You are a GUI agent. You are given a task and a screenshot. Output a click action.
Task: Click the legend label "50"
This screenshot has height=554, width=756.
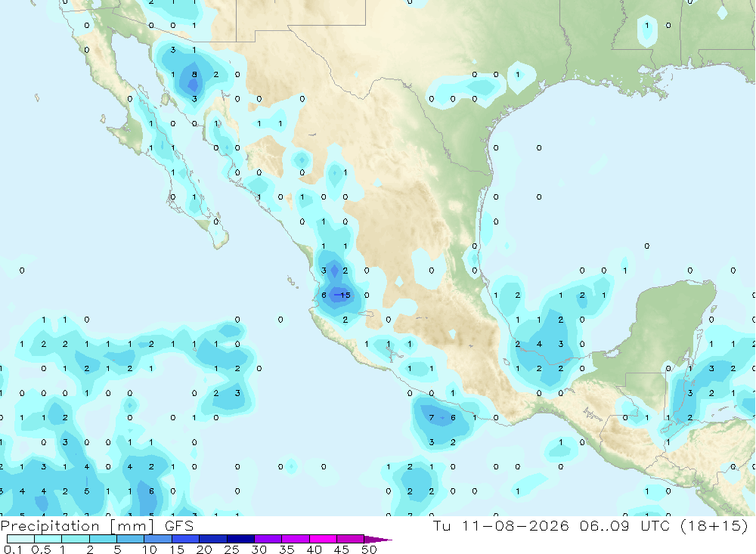[x=369, y=549]
